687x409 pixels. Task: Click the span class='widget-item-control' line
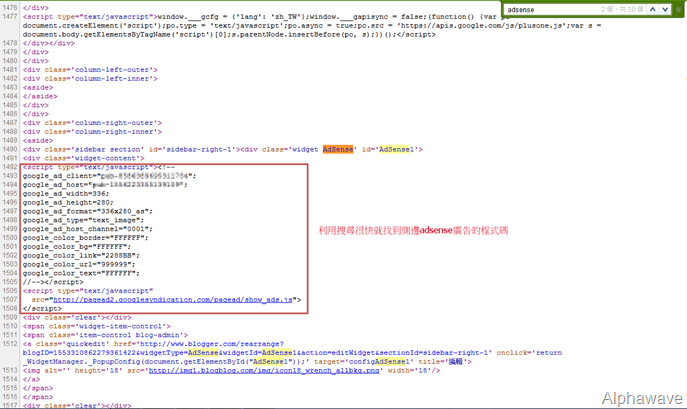pyautogui.click(x=96, y=326)
